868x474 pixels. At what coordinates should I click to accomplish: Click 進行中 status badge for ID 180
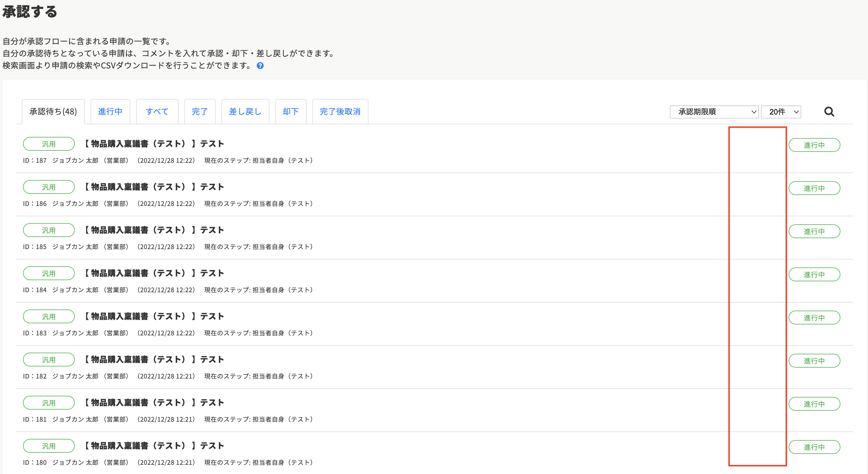point(814,447)
